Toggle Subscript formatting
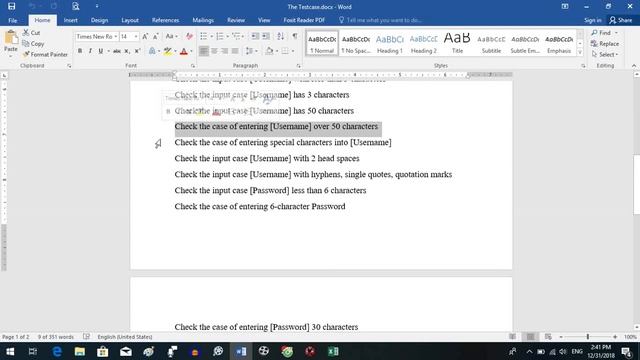Viewport: 640px width, 360px height. [x=127, y=51]
